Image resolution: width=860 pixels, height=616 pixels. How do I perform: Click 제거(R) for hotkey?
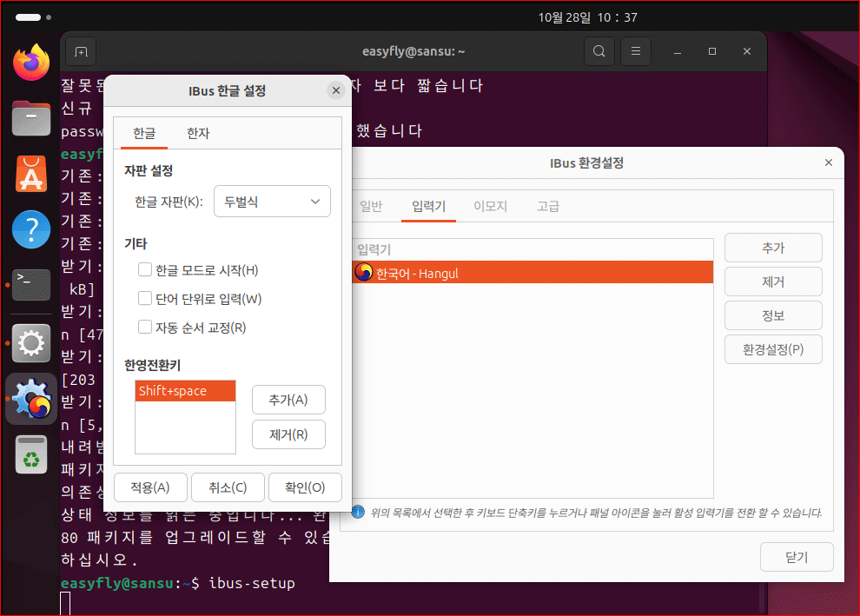point(288,434)
